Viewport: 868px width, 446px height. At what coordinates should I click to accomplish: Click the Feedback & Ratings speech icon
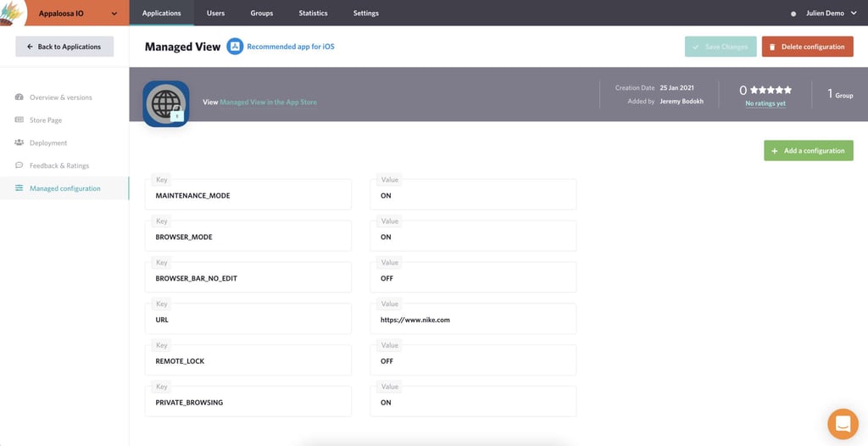coord(19,165)
